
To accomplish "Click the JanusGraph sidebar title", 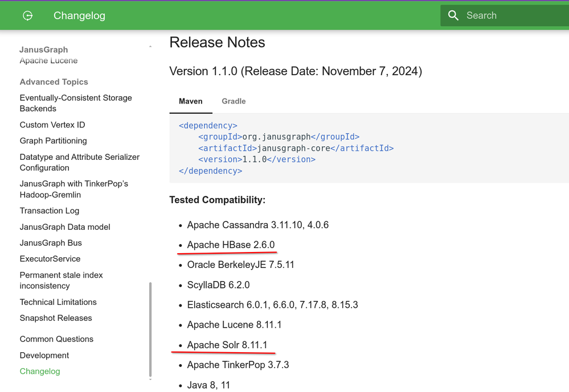I will 43,49.
